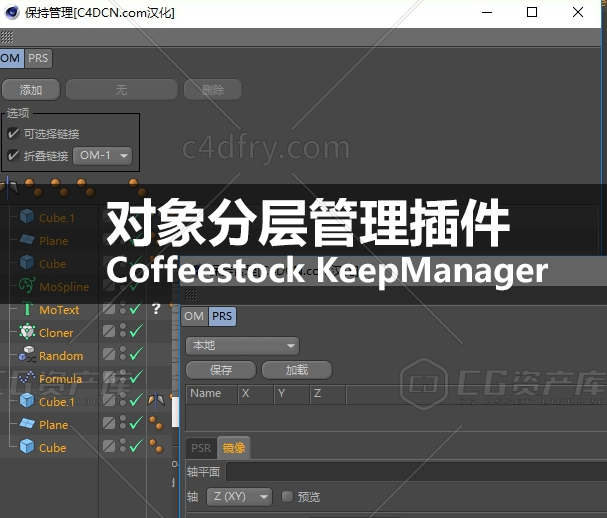Screen dimensions: 607x518
Task: Click the layer square in the MoText row
Action: (109, 309)
